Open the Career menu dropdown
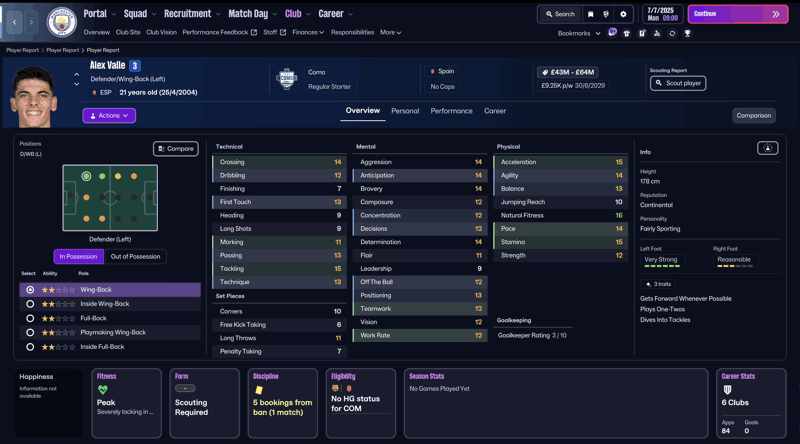This screenshot has width=800, height=444. [335, 14]
